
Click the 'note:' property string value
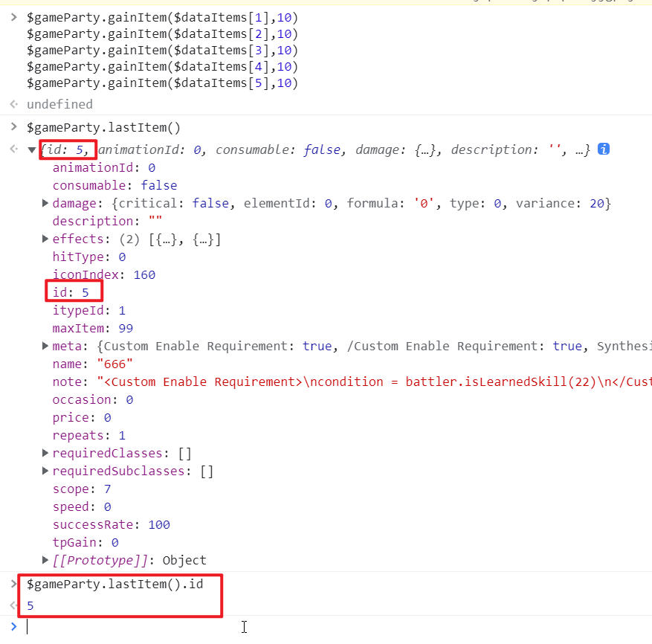tap(374, 382)
